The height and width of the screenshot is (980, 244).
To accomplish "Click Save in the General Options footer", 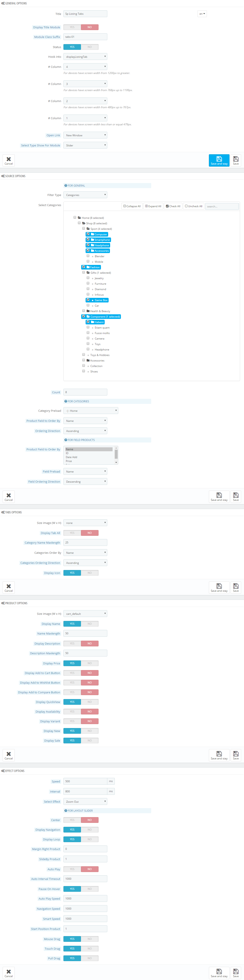I will tap(236, 160).
